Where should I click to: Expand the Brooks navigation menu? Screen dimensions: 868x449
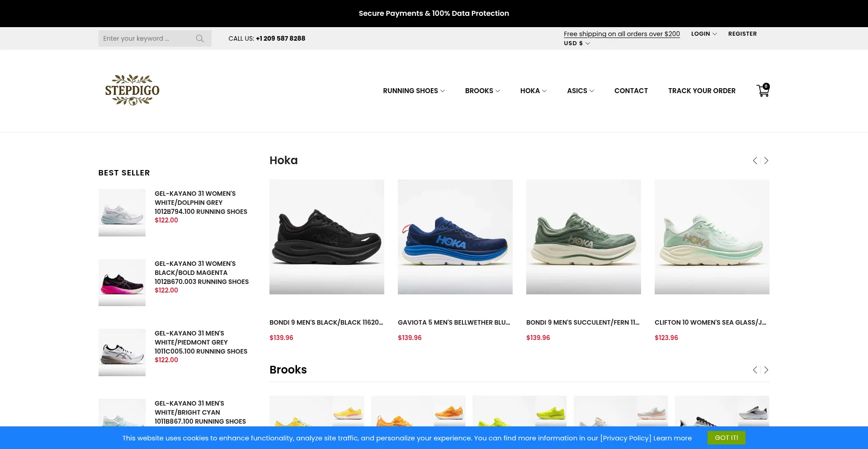[482, 91]
